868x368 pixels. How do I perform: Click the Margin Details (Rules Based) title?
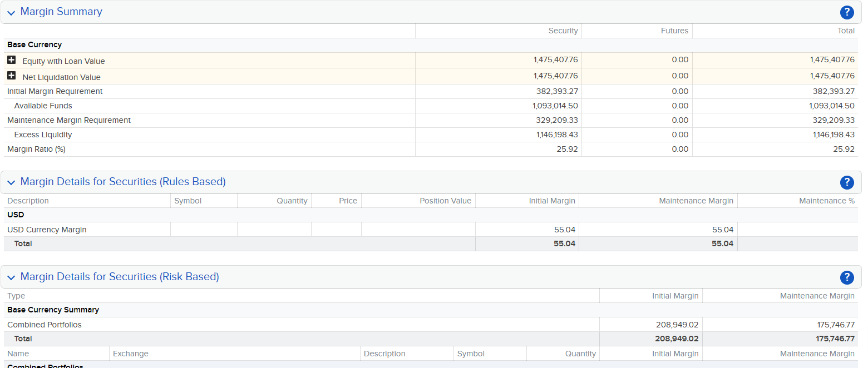coord(123,182)
